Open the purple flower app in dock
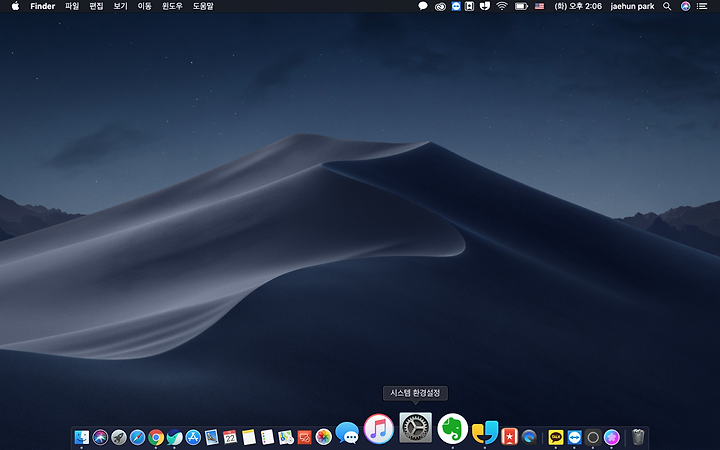Viewport: 720px width, 450px height. click(612, 437)
